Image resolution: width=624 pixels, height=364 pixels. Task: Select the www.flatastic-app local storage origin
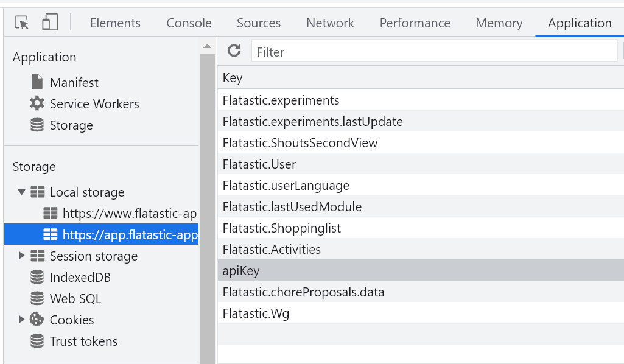click(130, 214)
